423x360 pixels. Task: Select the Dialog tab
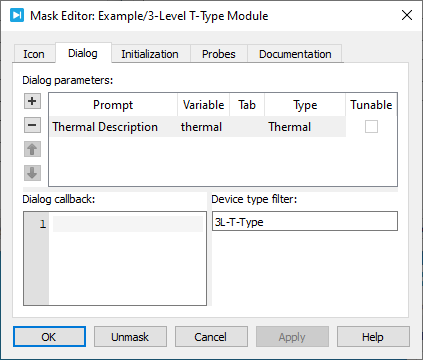click(83, 53)
